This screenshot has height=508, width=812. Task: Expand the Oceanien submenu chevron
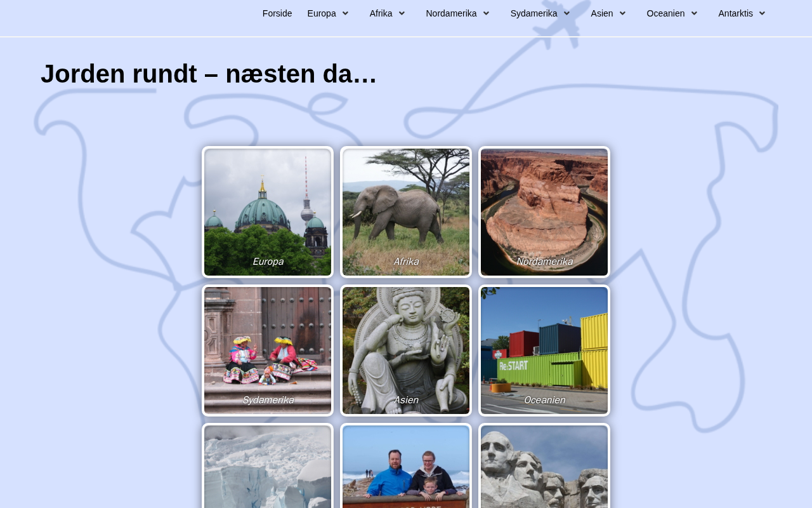tap(694, 13)
